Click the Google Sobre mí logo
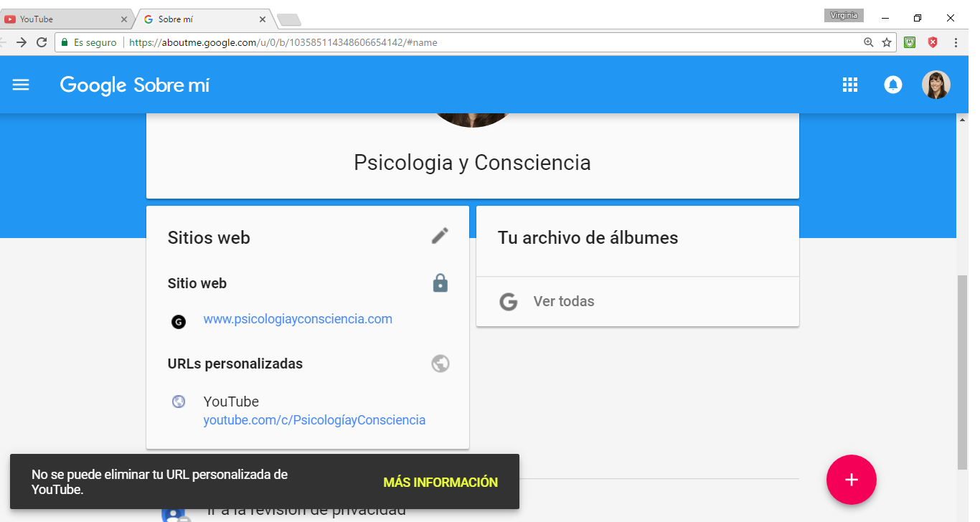The width and height of the screenshot is (980, 522). 135,85
